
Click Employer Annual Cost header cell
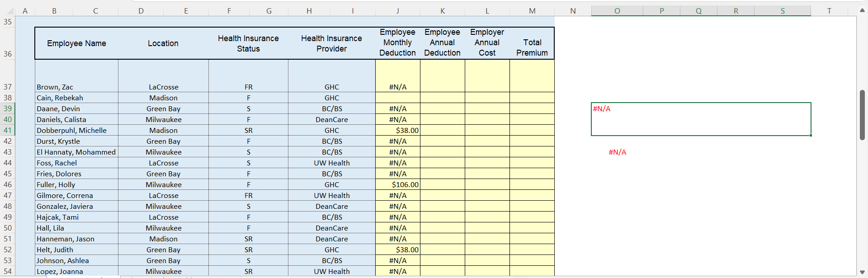point(487,43)
